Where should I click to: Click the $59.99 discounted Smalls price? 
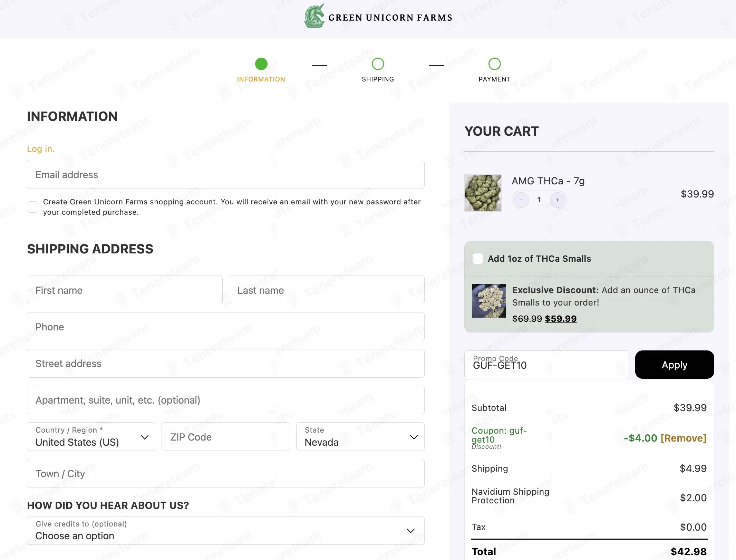(x=561, y=319)
